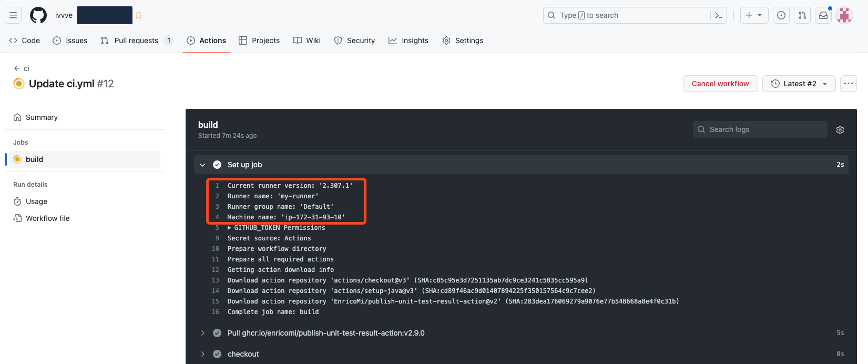
Task: Open the Projects tab
Action: click(x=259, y=41)
